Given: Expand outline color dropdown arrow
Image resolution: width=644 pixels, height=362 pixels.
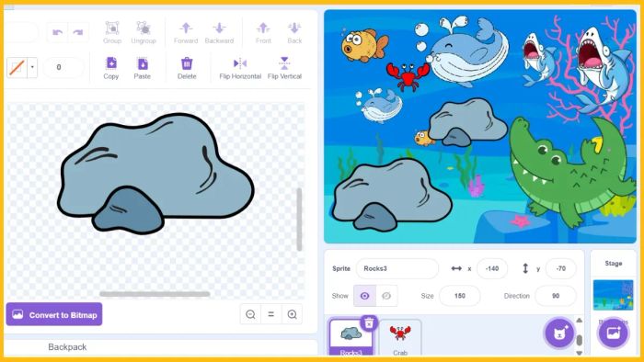Looking at the screenshot, I should point(32,67).
